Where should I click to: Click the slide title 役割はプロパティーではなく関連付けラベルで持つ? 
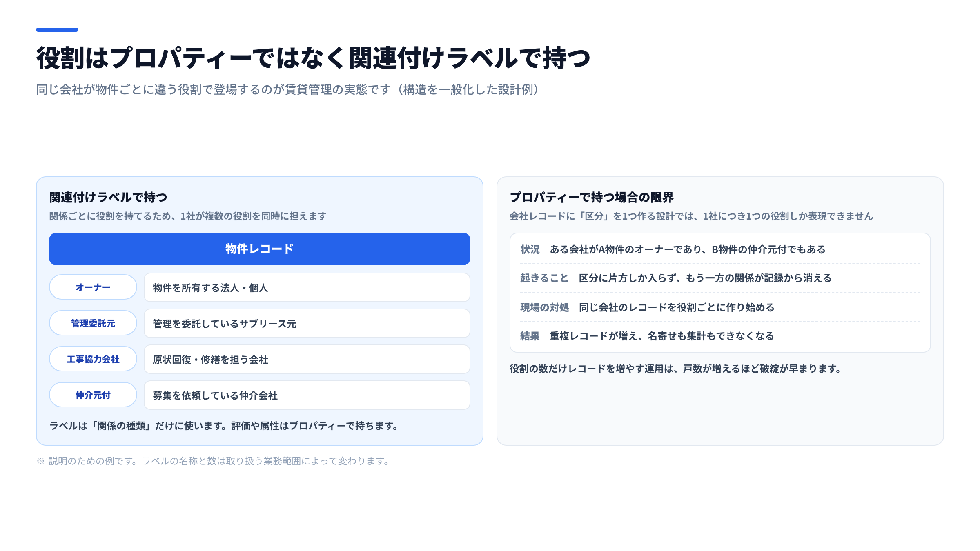click(313, 58)
